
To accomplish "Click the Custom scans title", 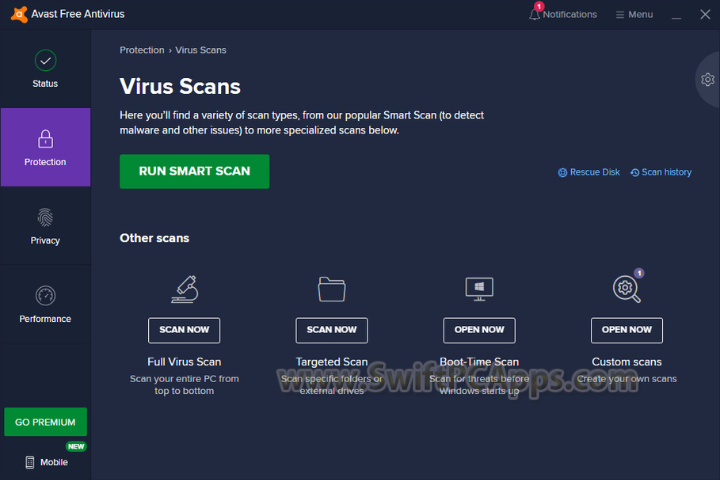I will [626, 362].
